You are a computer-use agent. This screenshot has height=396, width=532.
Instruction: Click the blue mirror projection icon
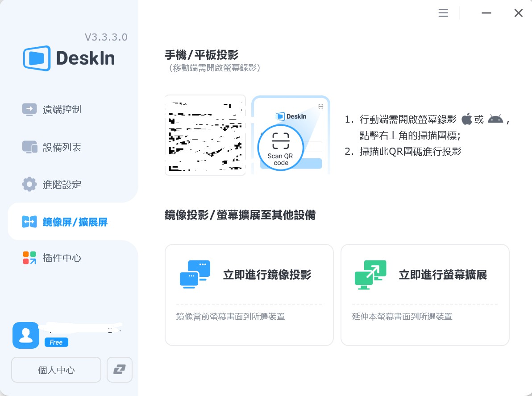(x=195, y=274)
